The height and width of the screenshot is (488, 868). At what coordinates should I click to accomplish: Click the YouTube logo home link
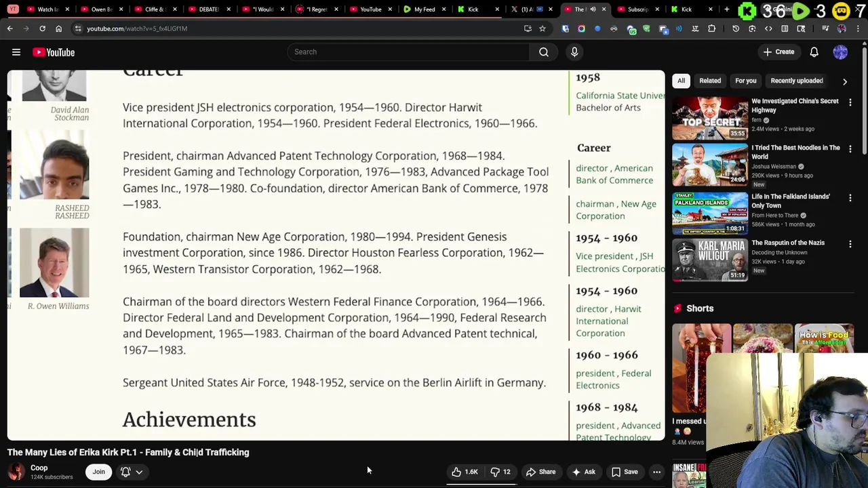click(54, 52)
